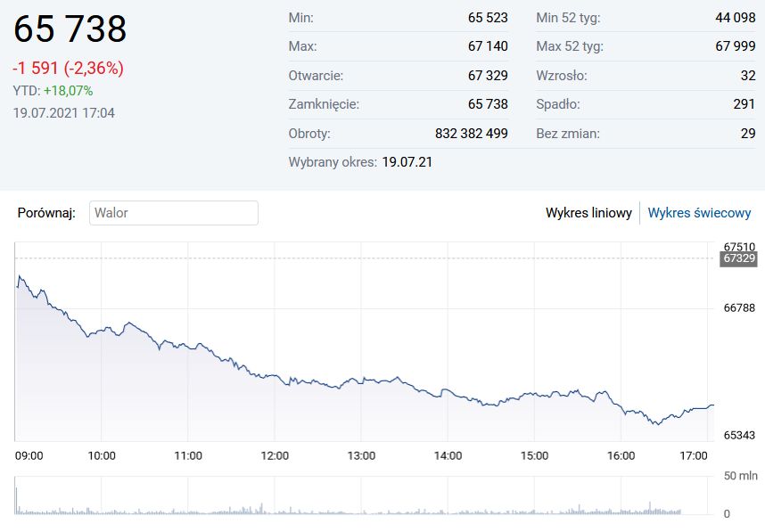
Task: Select the Wykres liniowy chart view
Action: 588,213
